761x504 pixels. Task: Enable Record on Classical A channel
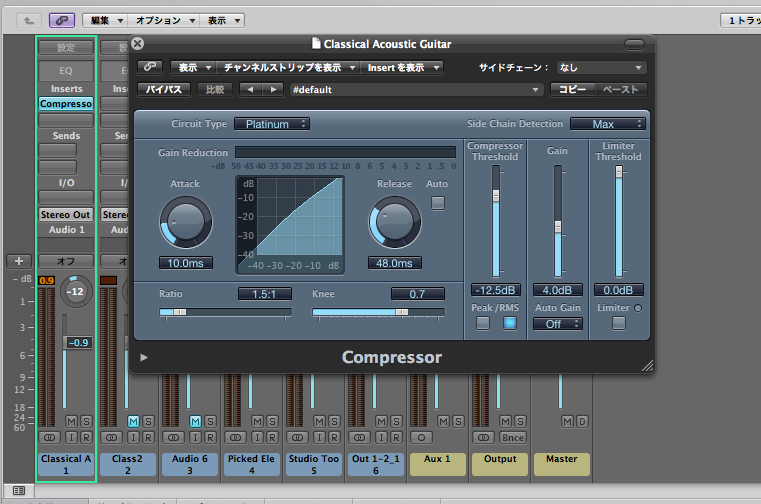point(86,437)
